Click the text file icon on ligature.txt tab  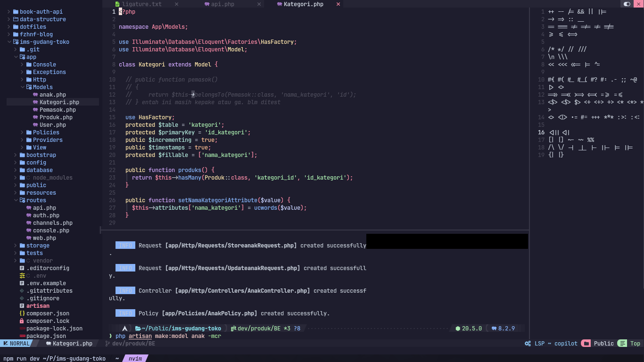[x=118, y=4]
